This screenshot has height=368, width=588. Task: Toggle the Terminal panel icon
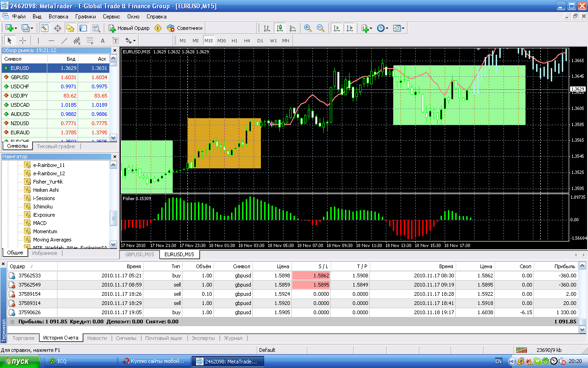(x=83, y=28)
